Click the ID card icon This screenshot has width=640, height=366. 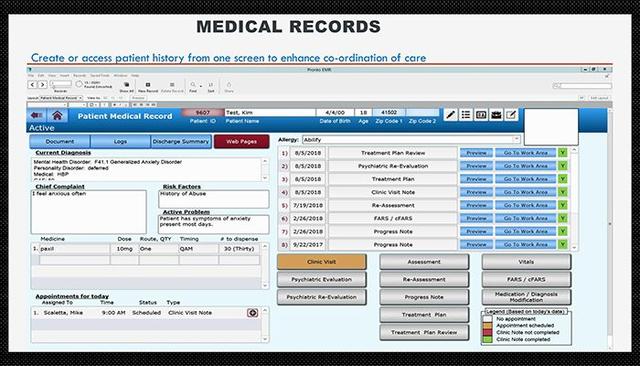tap(481, 115)
